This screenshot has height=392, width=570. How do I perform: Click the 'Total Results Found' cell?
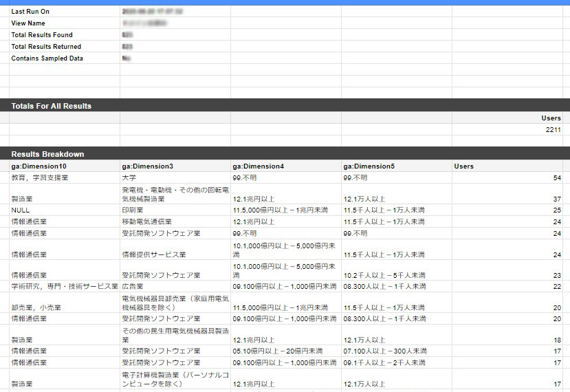point(65,34)
